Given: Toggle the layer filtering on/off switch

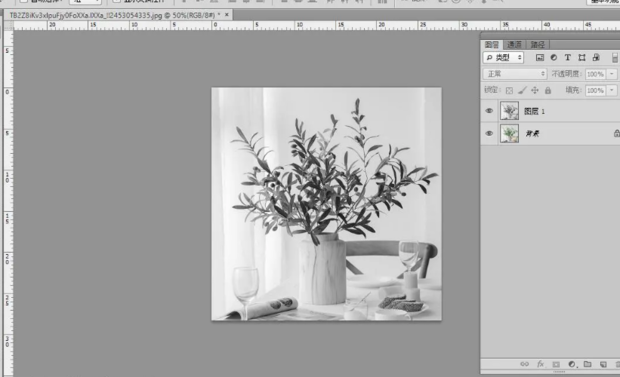Looking at the screenshot, I should point(615,58).
